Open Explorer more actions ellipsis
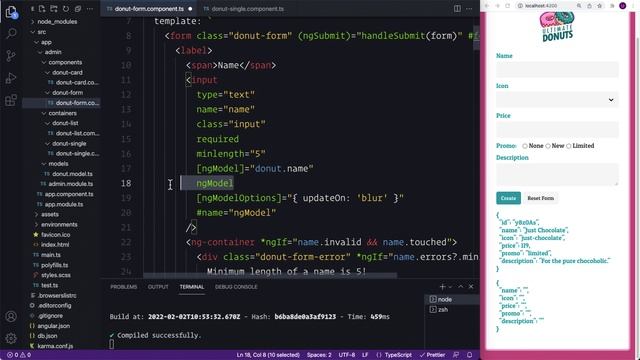This screenshot has height=360, width=640. (x=90, y=9)
